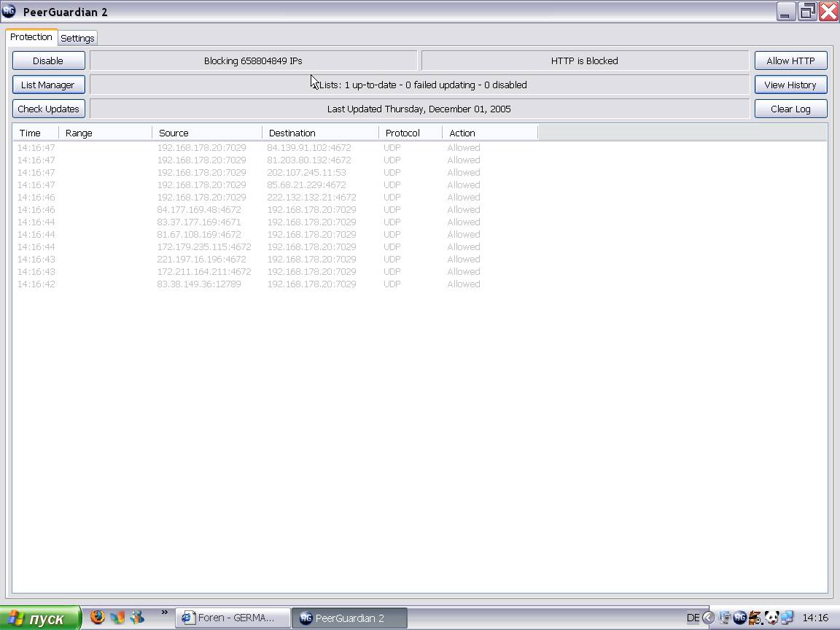
Task: Show hidden tray icons arrow
Action: point(708,618)
